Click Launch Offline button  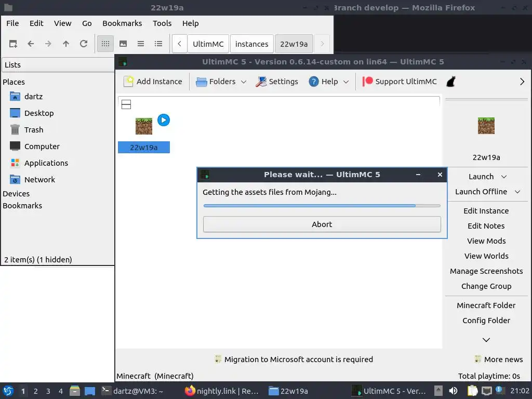(481, 192)
